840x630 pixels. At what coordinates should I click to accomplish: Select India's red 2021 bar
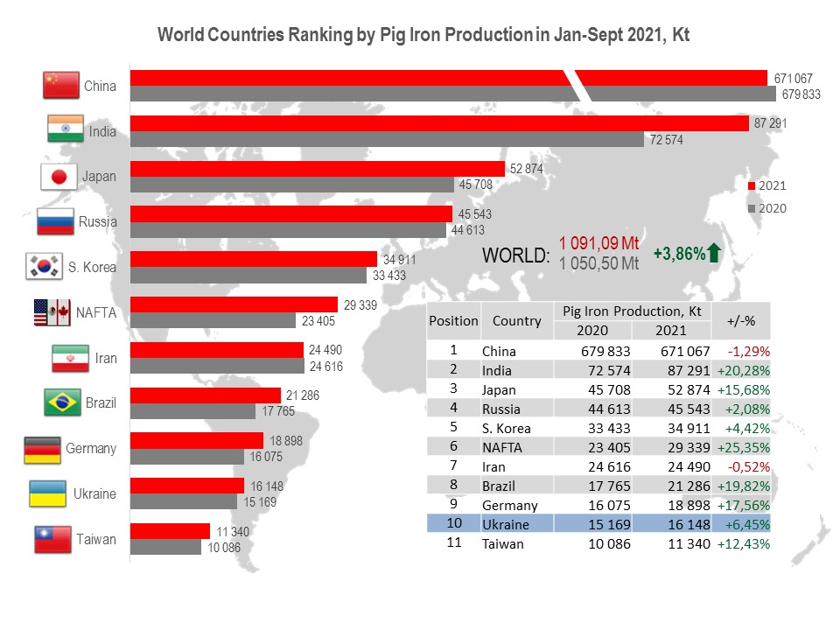[x=439, y=123]
